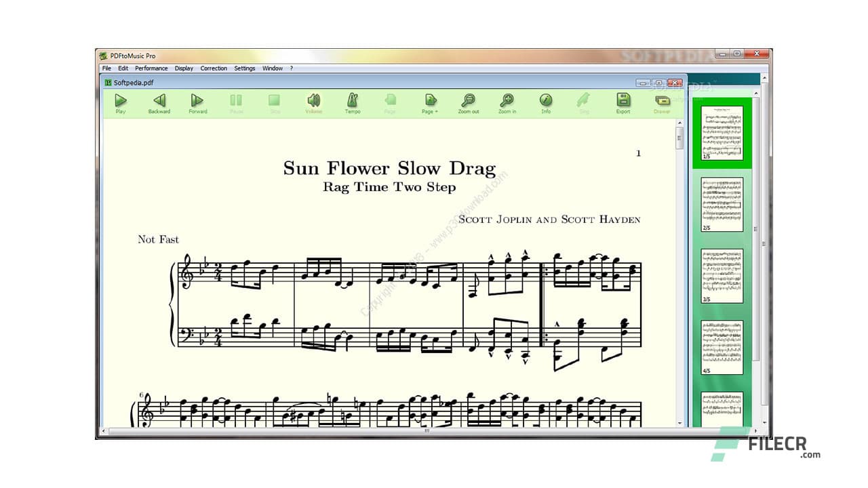Click the Export icon
Image resolution: width=868 pixels, height=488 pixels.
click(x=623, y=102)
